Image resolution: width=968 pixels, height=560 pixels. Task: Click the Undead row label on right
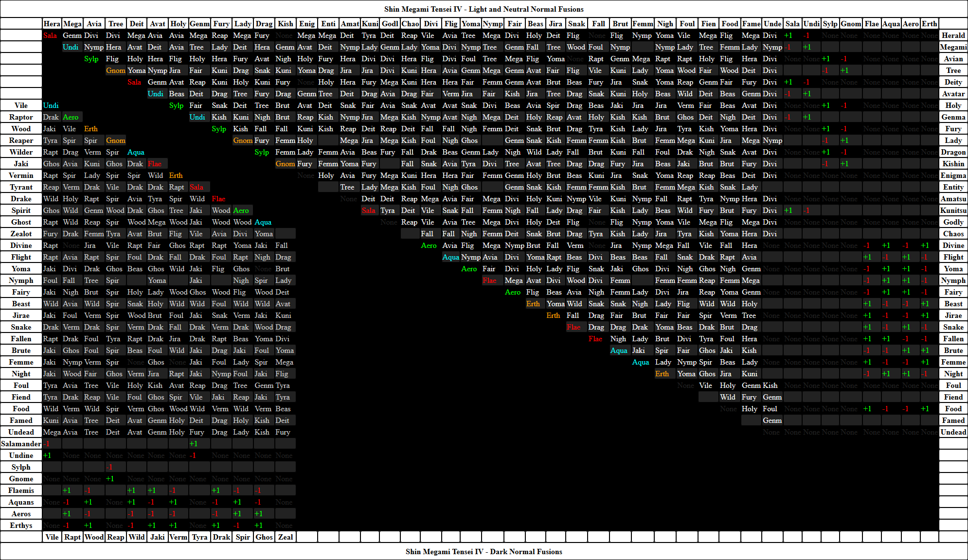953,432
